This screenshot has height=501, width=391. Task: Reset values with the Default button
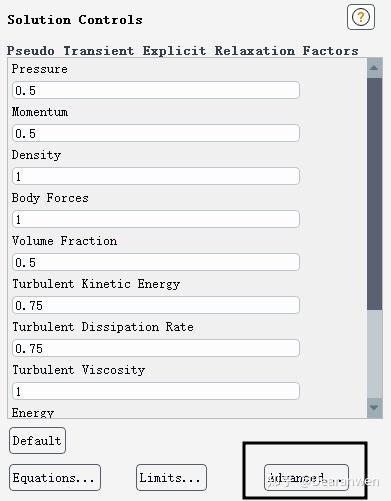tap(37, 441)
